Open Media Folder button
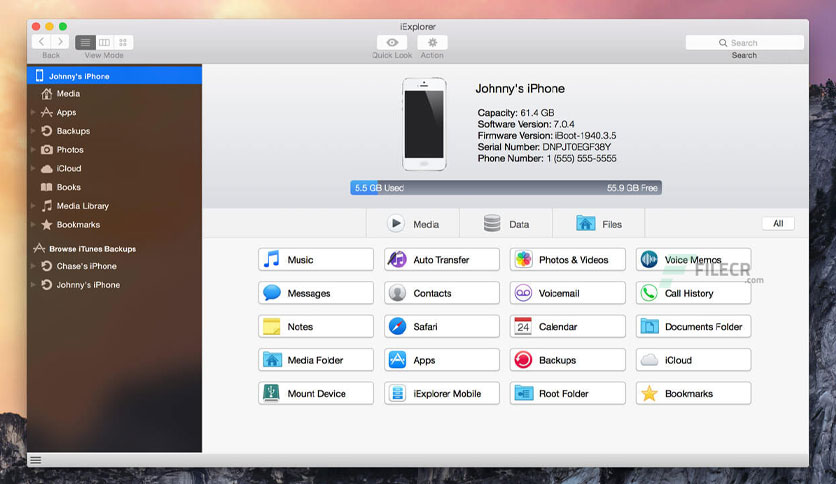The image size is (836, 484). coord(316,360)
